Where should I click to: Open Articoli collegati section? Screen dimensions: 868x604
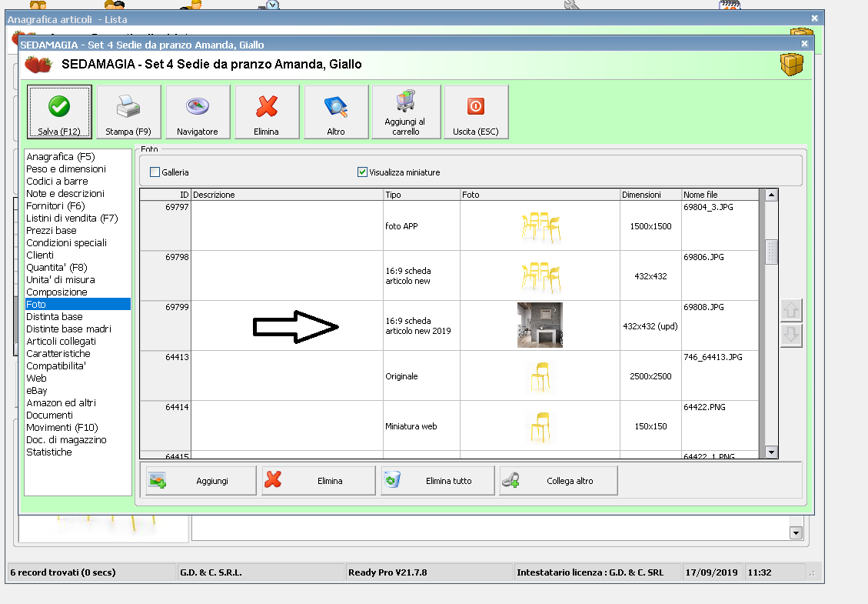click(61, 342)
